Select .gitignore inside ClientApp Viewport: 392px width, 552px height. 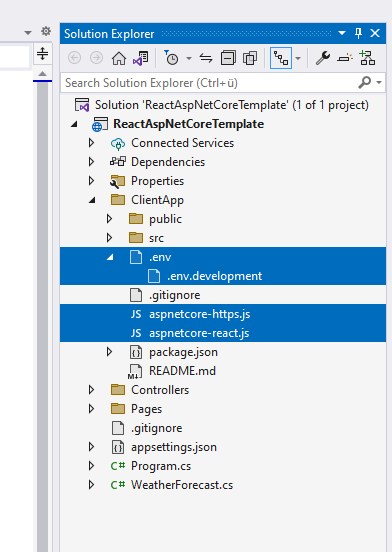[x=175, y=295]
